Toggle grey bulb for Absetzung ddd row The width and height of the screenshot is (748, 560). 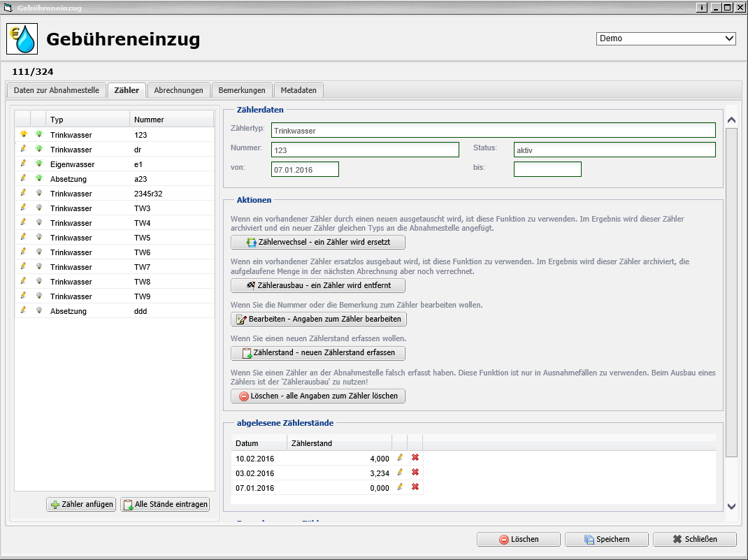point(39,310)
